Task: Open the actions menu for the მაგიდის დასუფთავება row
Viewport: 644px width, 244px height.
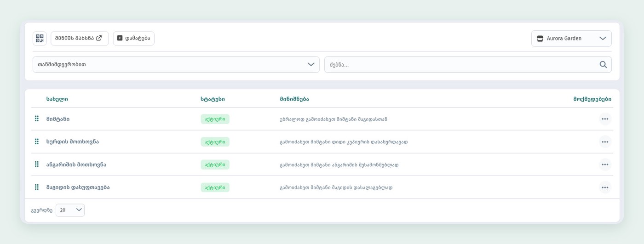Action: click(605, 187)
